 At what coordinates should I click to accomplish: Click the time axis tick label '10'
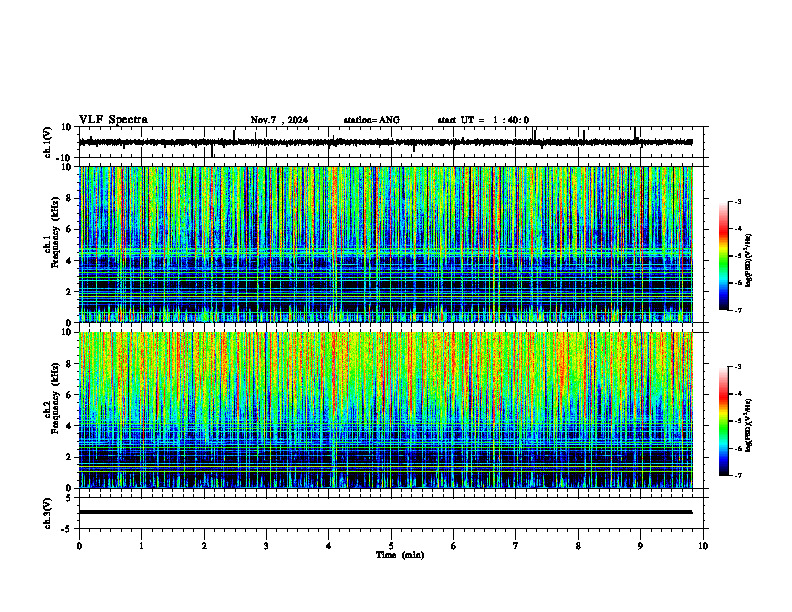(x=703, y=546)
